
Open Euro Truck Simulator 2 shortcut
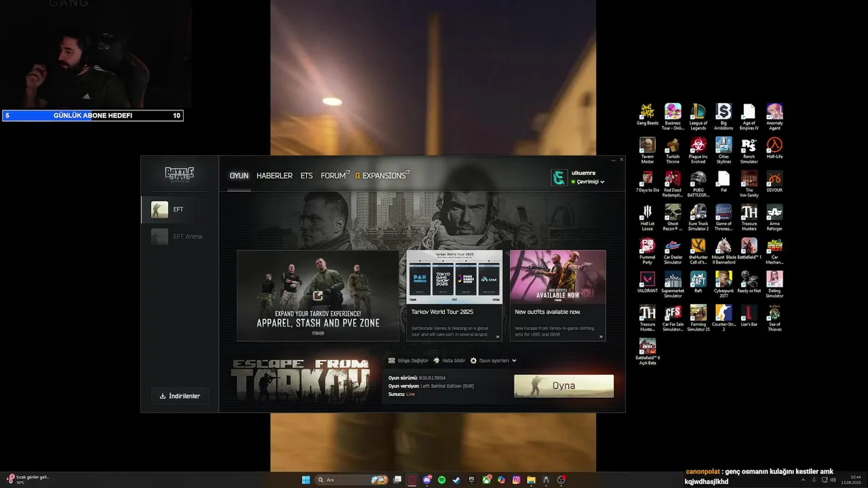698,218
